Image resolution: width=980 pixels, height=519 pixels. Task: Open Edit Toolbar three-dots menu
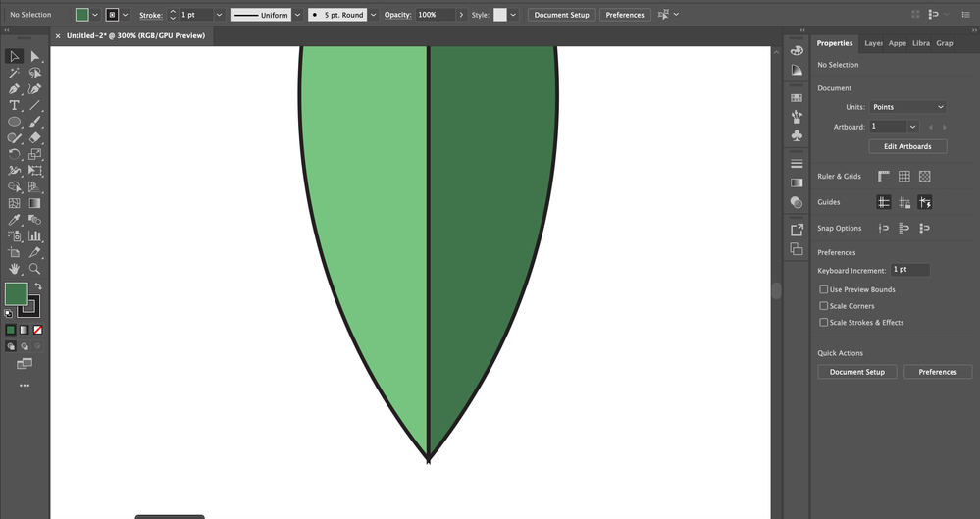25,386
